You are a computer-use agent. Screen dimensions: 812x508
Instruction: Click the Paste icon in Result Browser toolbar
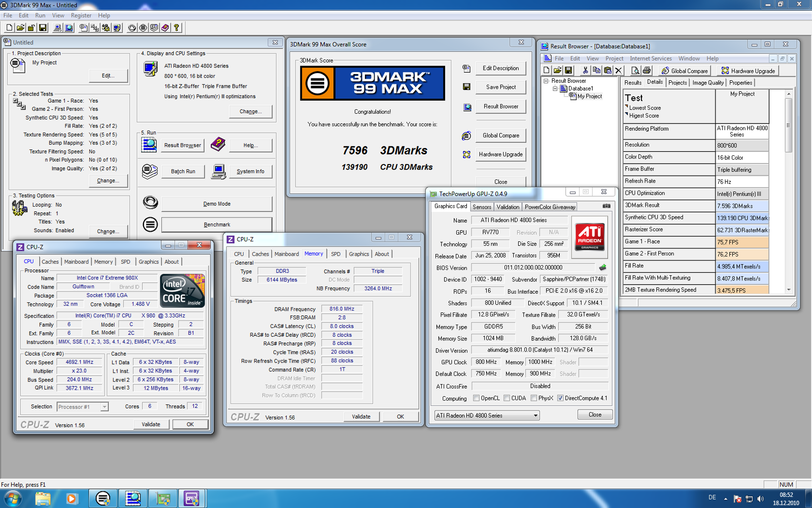pyautogui.click(x=607, y=71)
